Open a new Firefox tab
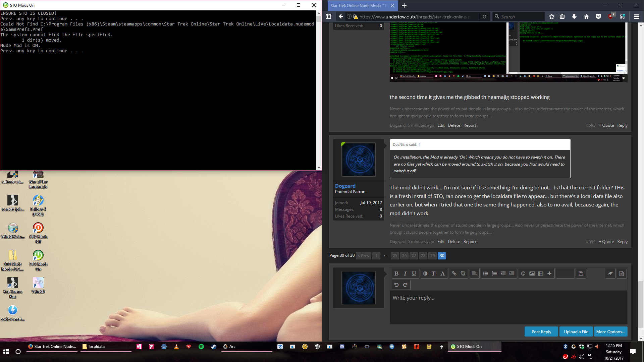This screenshot has width=644, height=362. coord(404,6)
